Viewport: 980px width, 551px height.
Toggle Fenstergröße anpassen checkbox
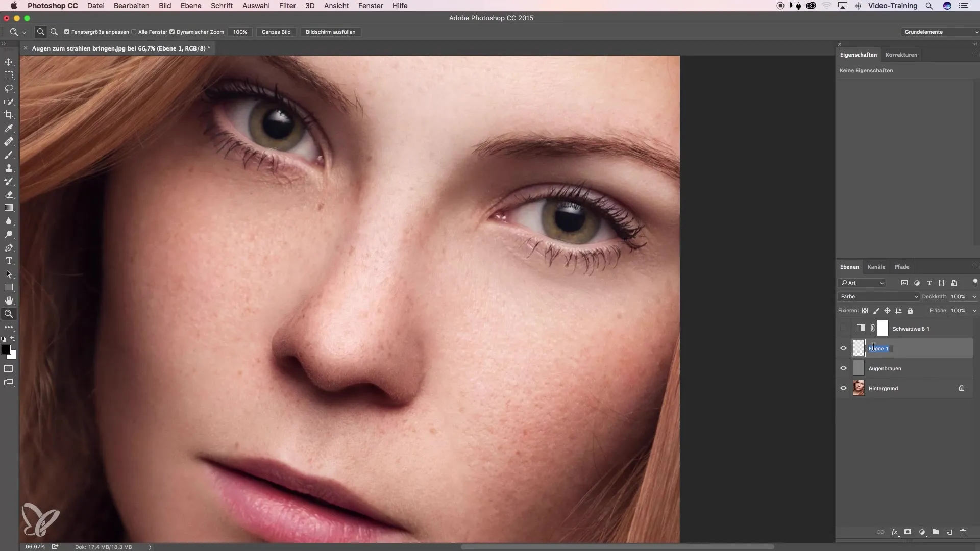(67, 32)
